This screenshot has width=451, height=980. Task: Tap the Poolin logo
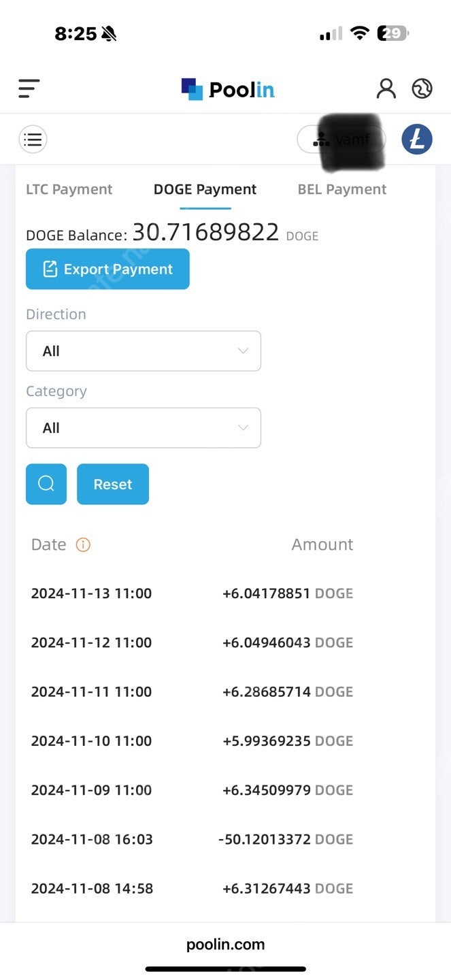(228, 89)
